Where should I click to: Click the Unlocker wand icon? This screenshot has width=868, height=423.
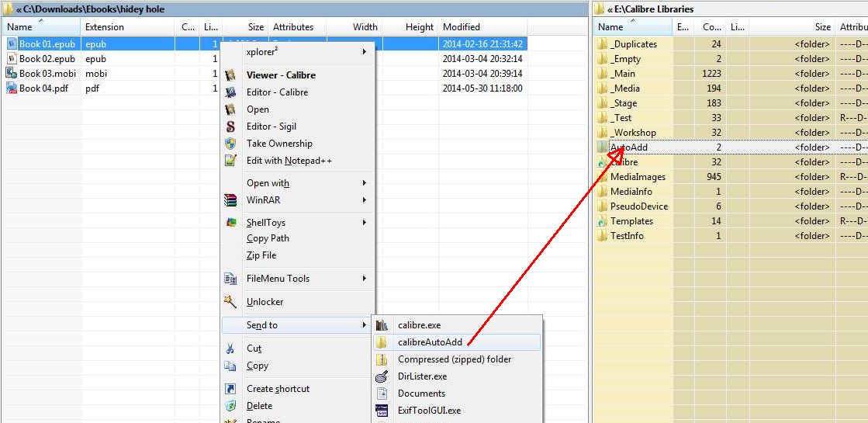tap(231, 302)
